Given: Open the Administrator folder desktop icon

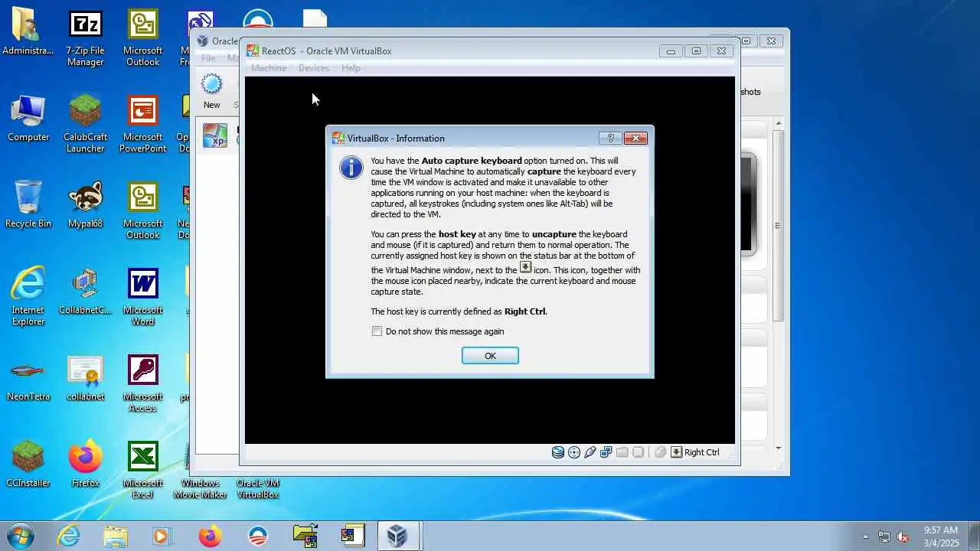Looking at the screenshot, I should pyautogui.click(x=28, y=33).
